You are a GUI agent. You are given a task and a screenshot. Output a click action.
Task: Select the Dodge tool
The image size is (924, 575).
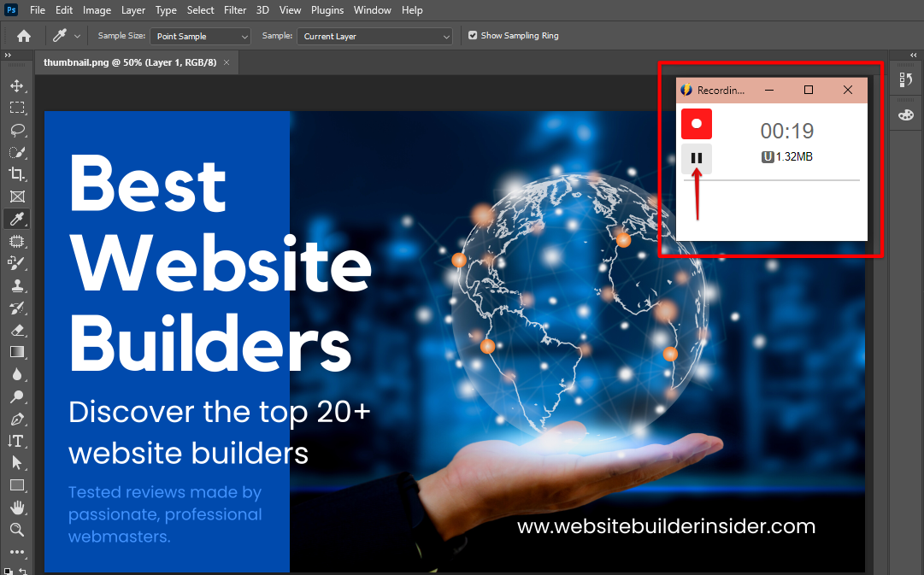17,396
